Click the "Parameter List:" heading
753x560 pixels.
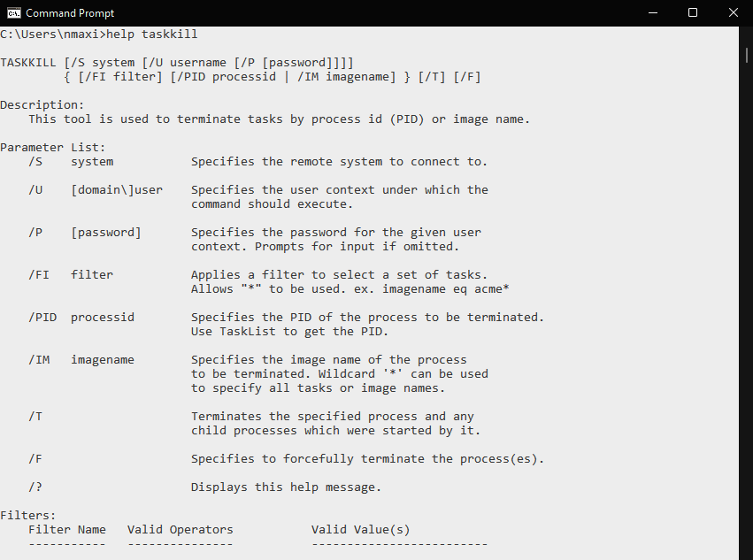pyautogui.click(x=53, y=148)
